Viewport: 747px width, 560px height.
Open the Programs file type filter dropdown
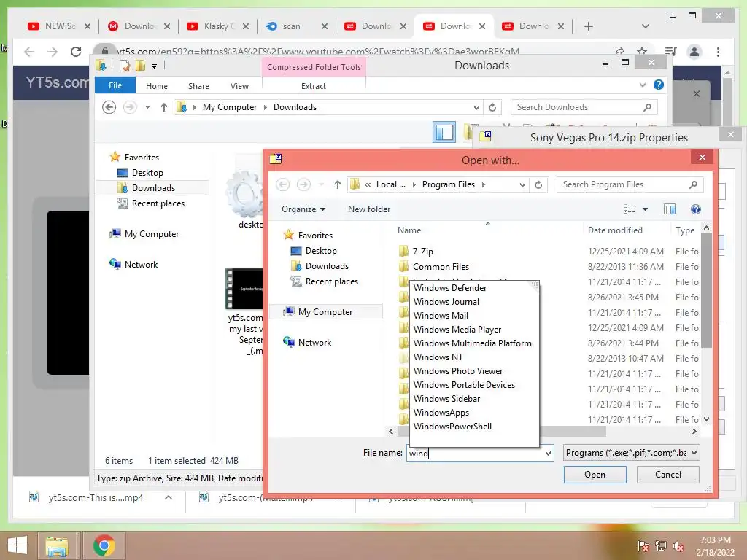click(x=631, y=452)
